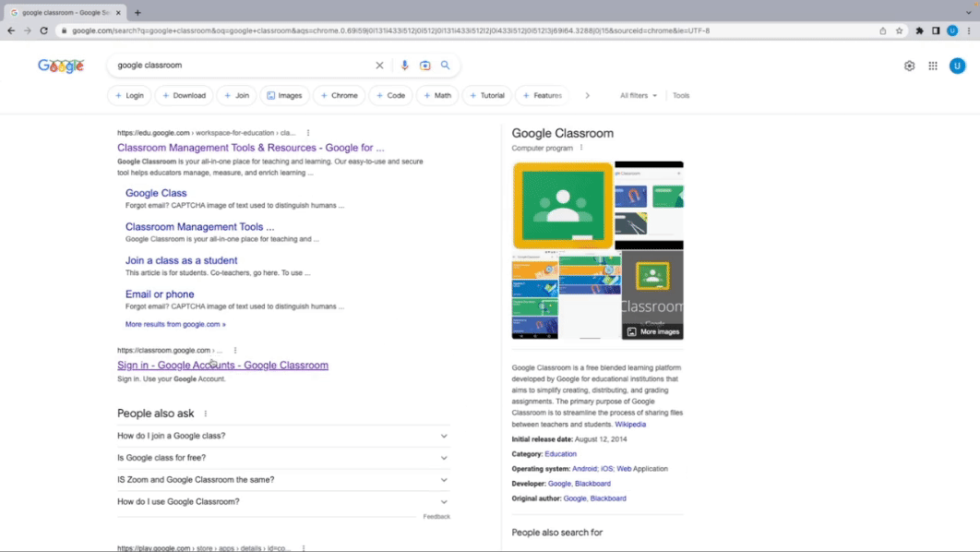Open the Chrome profile icon in toolbar
Screen dimensions: 980x552
coord(952,30)
